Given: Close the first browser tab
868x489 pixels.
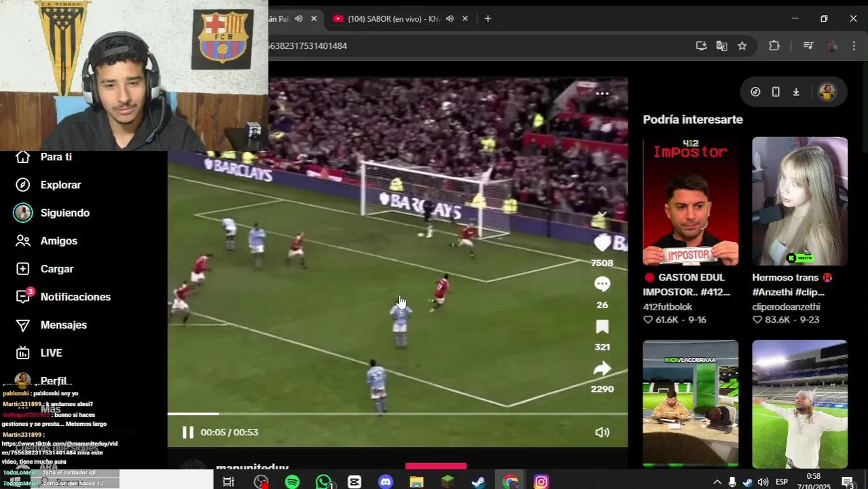Looking at the screenshot, I should click(x=314, y=19).
